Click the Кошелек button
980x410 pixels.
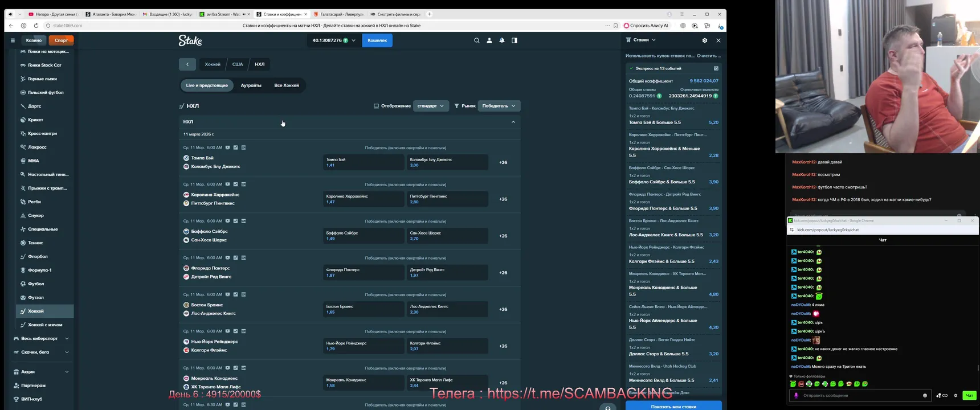(x=377, y=40)
